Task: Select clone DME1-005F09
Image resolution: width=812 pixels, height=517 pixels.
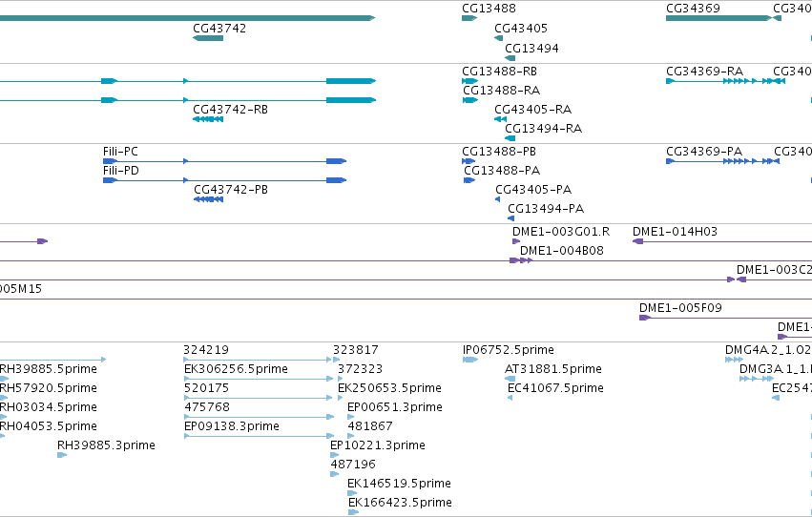Action: tap(725, 318)
